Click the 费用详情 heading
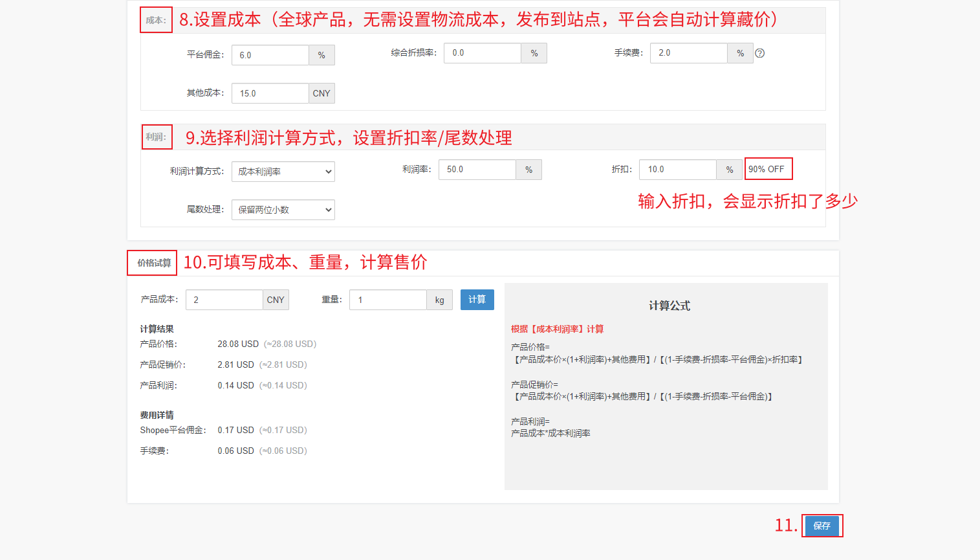Screen dimensions: 980x560 (x=157, y=415)
